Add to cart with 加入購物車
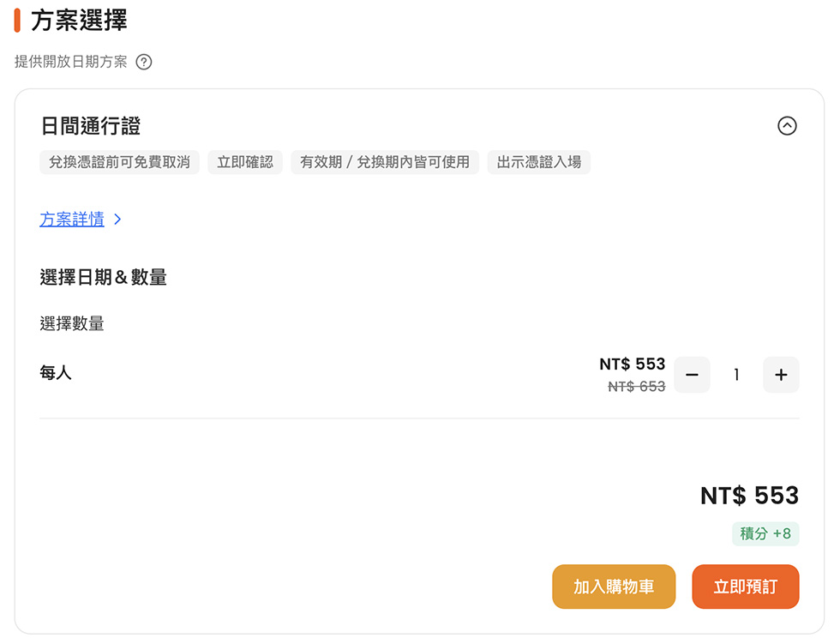Image resolution: width=840 pixels, height=644 pixels. (614, 587)
